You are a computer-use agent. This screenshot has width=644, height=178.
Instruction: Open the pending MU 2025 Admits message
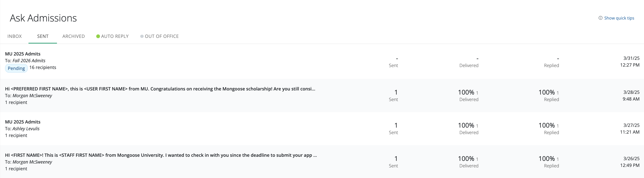(23, 54)
